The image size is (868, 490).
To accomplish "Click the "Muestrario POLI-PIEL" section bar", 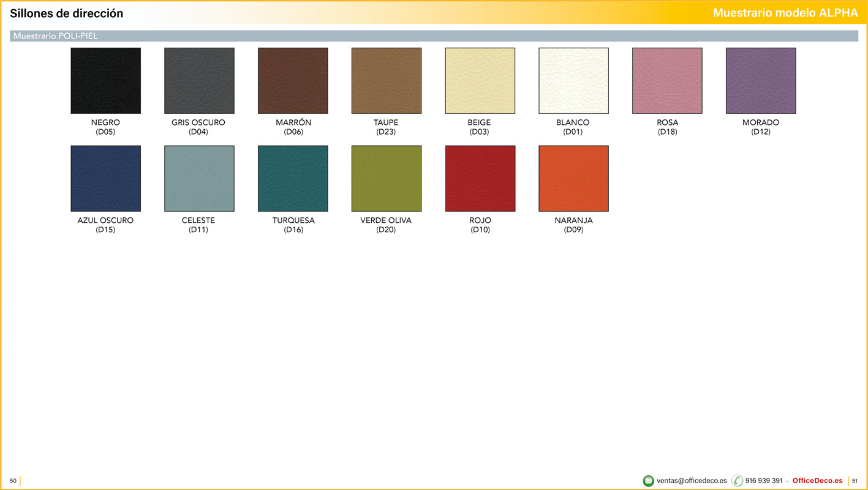I will tap(434, 36).
